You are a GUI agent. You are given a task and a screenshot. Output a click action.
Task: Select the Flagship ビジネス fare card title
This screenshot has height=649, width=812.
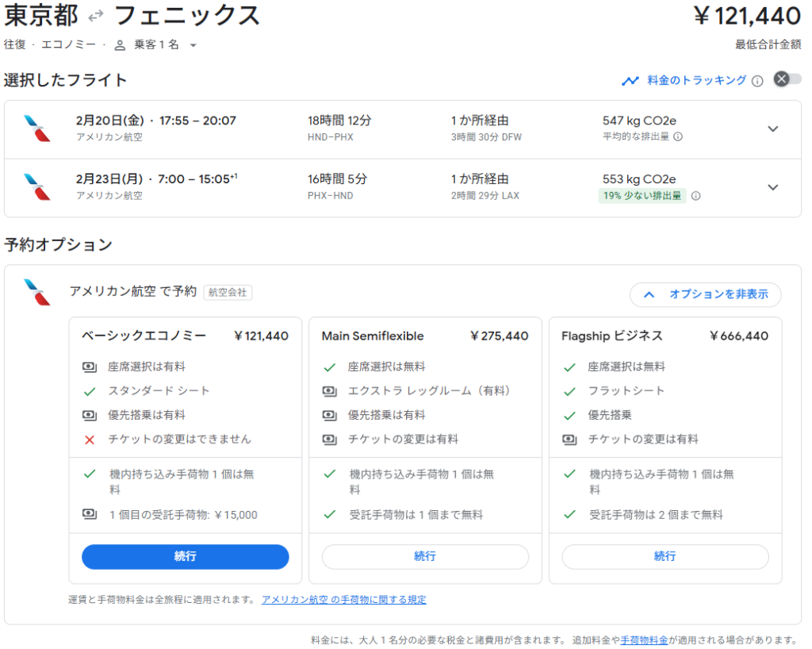(x=611, y=336)
